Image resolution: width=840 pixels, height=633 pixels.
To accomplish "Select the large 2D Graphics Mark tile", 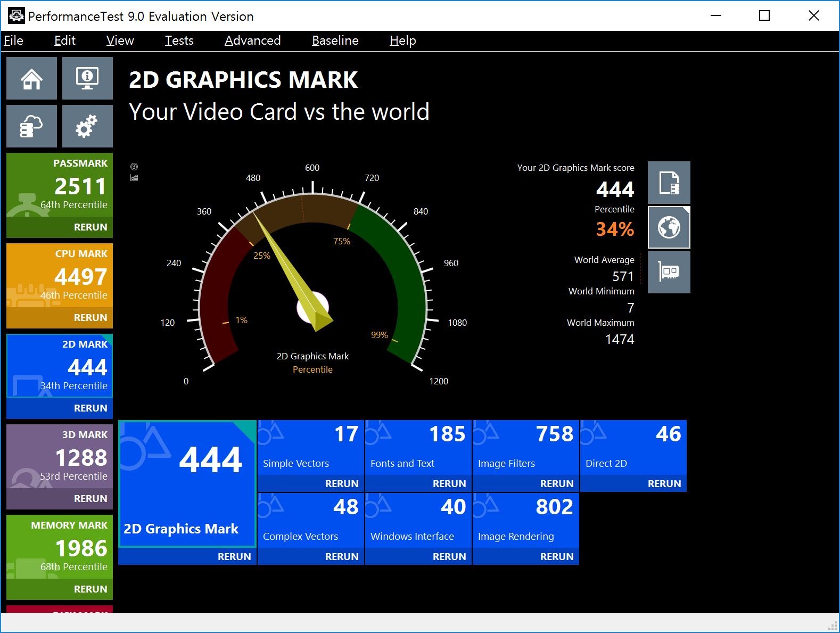I will click(x=187, y=484).
